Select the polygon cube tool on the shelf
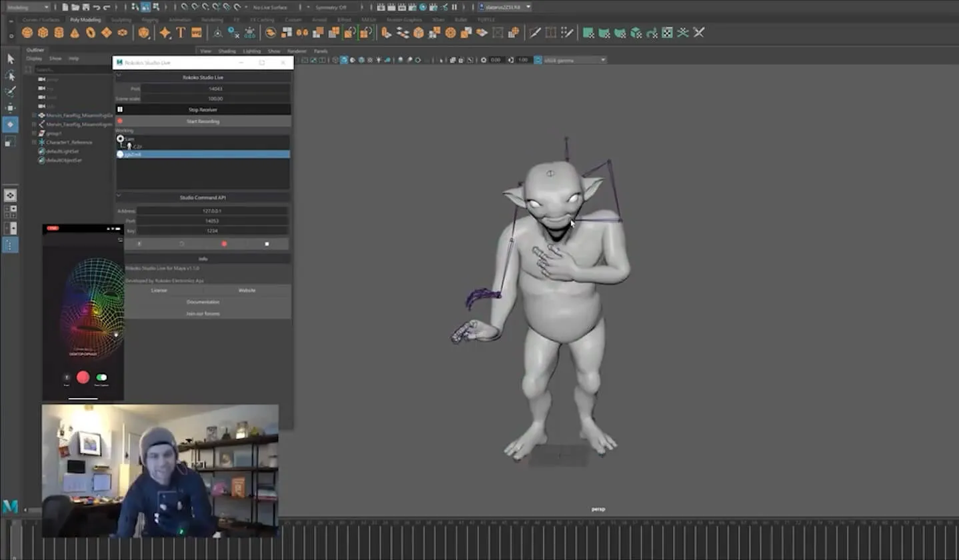This screenshot has height=560, width=959. [x=43, y=32]
